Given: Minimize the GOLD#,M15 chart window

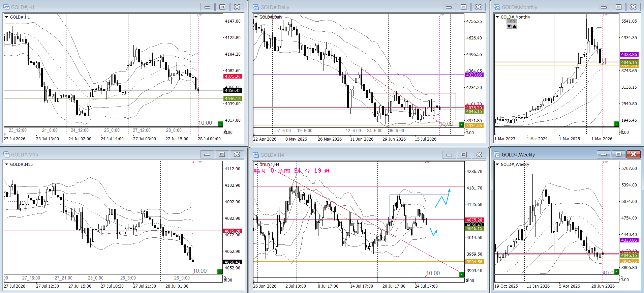Looking at the screenshot, I should [207, 154].
